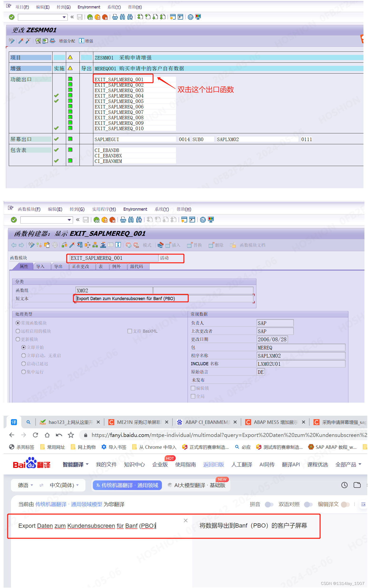Open hao123 browser tab

(70, 422)
